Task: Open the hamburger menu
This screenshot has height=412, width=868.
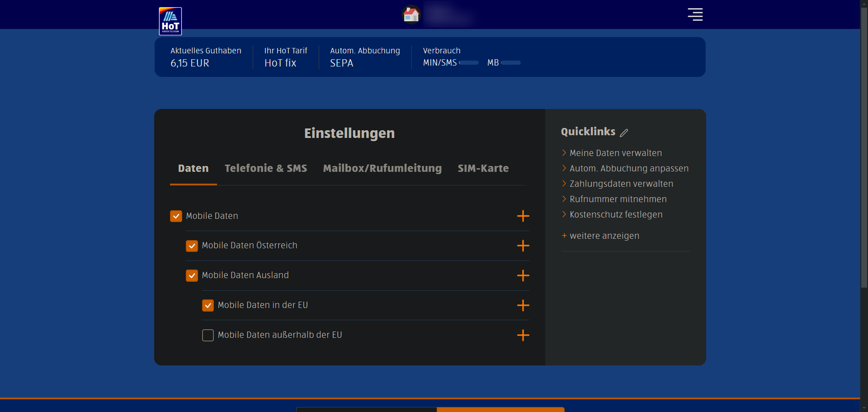Action: coord(695,14)
